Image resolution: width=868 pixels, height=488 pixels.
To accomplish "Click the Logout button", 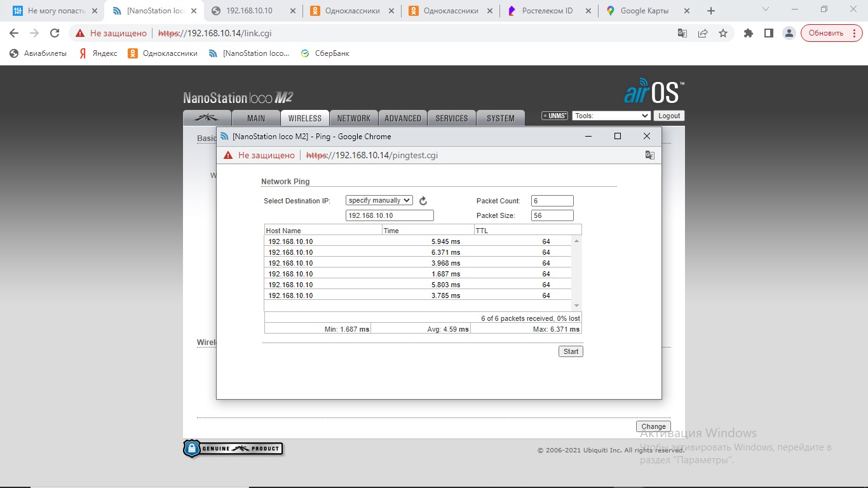I will [x=669, y=116].
